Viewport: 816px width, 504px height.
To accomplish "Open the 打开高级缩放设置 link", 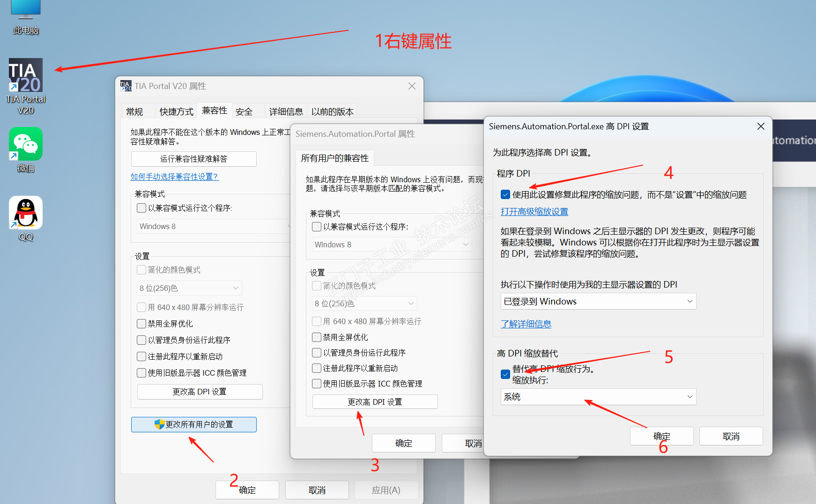I will pos(534,212).
